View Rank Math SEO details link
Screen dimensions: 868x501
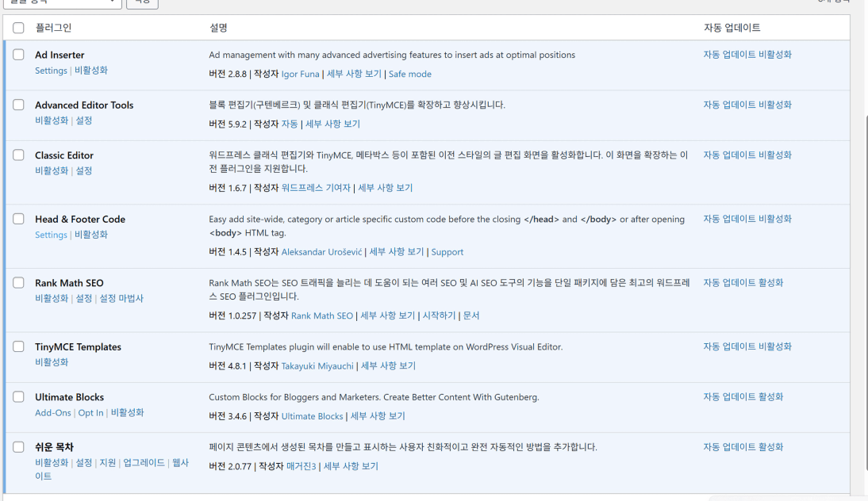pos(387,316)
